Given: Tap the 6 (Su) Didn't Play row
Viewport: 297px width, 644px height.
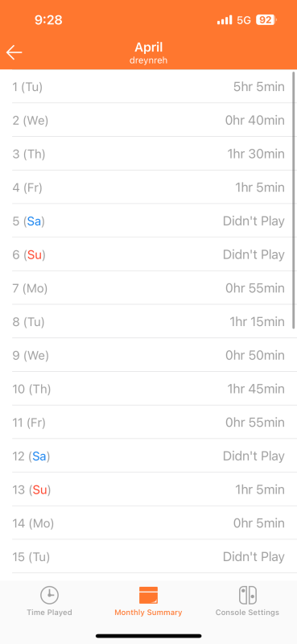Looking at the screenshot, I should [x=148, y=254].
